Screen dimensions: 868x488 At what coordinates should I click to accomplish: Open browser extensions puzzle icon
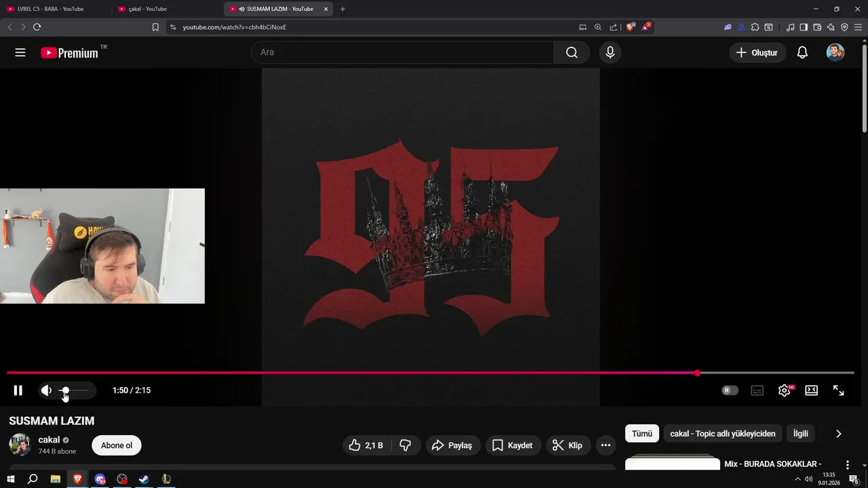click(755, 27)
